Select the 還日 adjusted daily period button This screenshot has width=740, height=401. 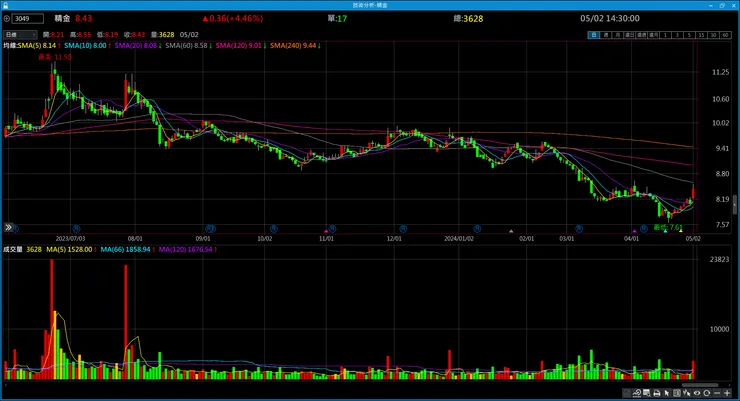tap(629, 35)
